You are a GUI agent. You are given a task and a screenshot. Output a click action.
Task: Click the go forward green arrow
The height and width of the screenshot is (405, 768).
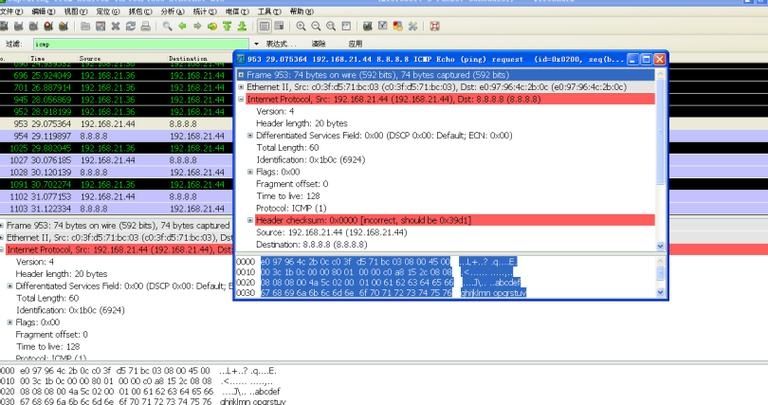[196, 25]
